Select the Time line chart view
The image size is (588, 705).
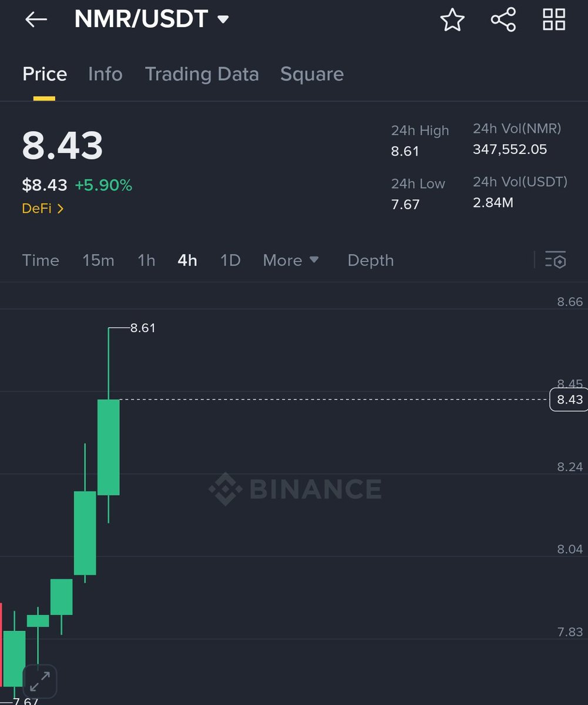[41, 260]
